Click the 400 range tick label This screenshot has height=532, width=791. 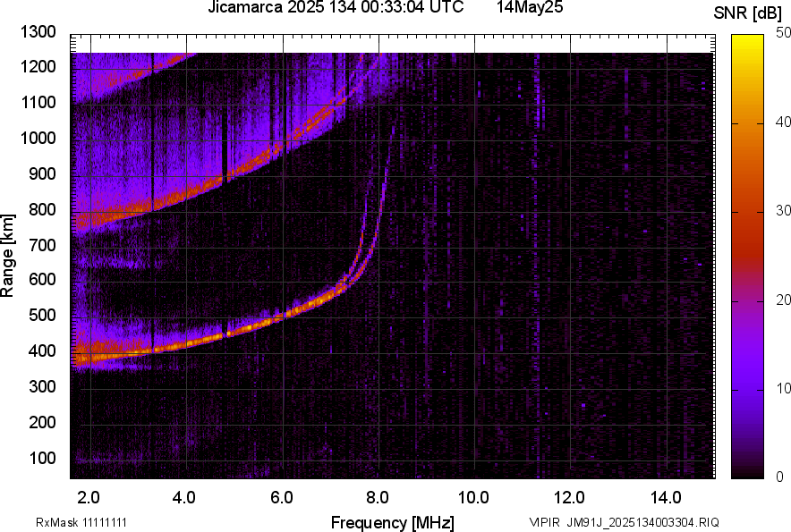coord(42,351)
